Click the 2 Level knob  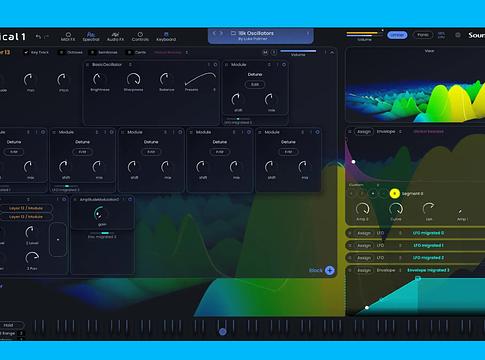pos(32,232)
